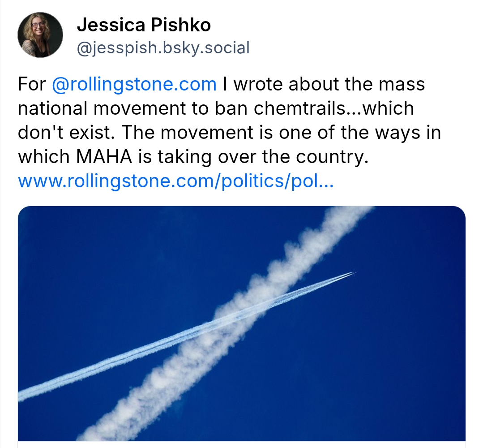Click the white strip below the preview photo
The height and width of the screenshot is (448, 483).
pyautogui.click(x=242, y=444)
